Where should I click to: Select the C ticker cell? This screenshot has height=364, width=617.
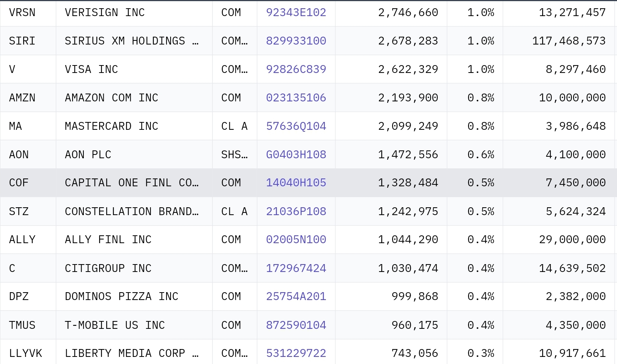[x=28, y=268]
